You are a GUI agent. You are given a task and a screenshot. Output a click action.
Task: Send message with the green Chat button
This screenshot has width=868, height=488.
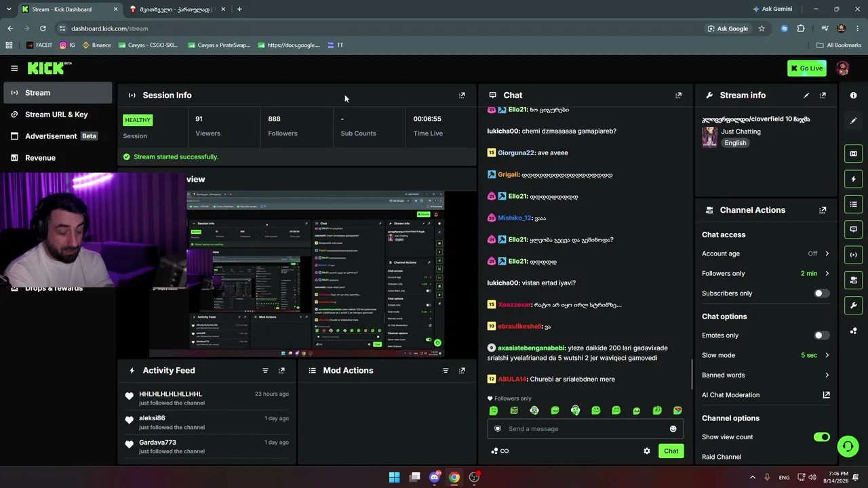671,451
